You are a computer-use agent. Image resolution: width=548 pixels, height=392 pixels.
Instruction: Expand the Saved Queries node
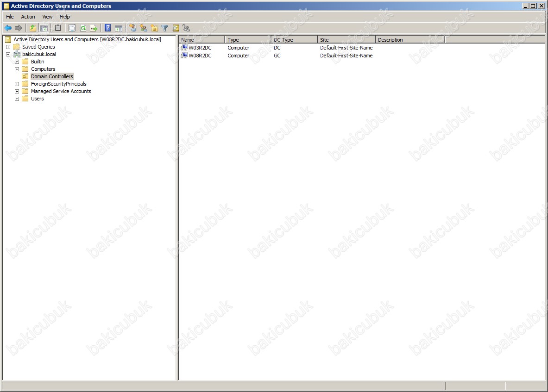8,47
